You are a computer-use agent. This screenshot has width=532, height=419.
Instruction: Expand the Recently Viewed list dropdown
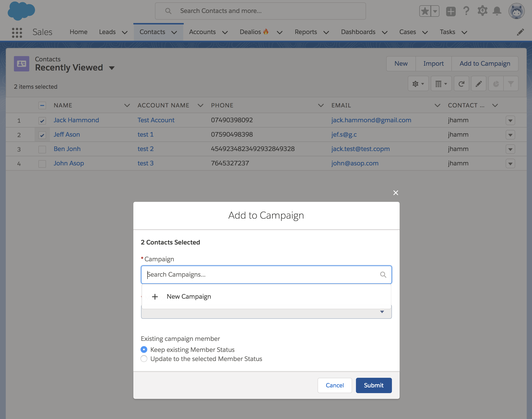(112, 68)
